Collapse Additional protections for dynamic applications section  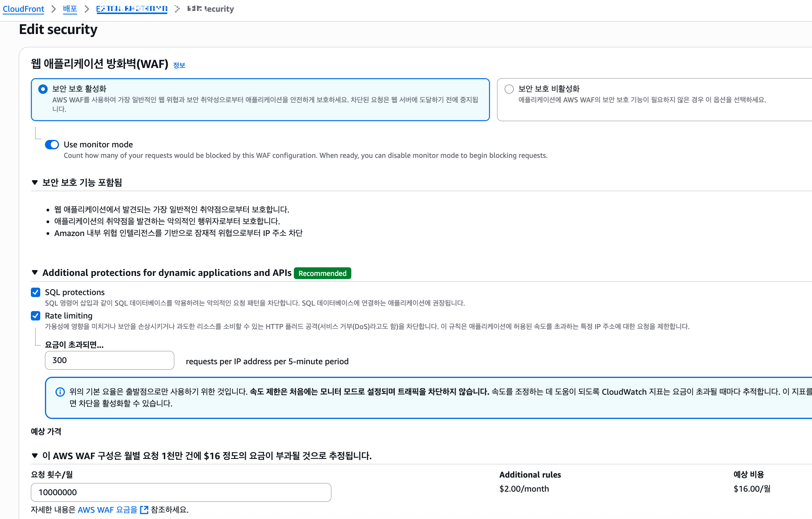pos(35,272)
